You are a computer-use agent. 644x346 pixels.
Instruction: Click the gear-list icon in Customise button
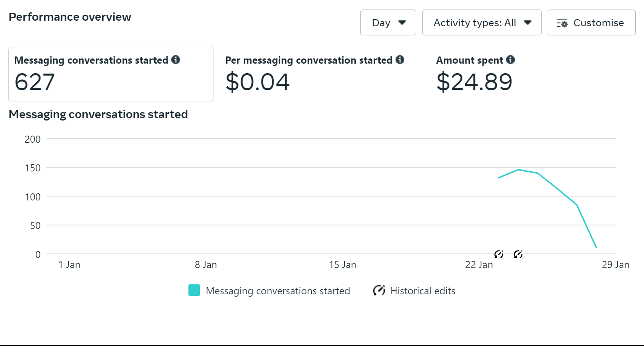tap(562, 23)
